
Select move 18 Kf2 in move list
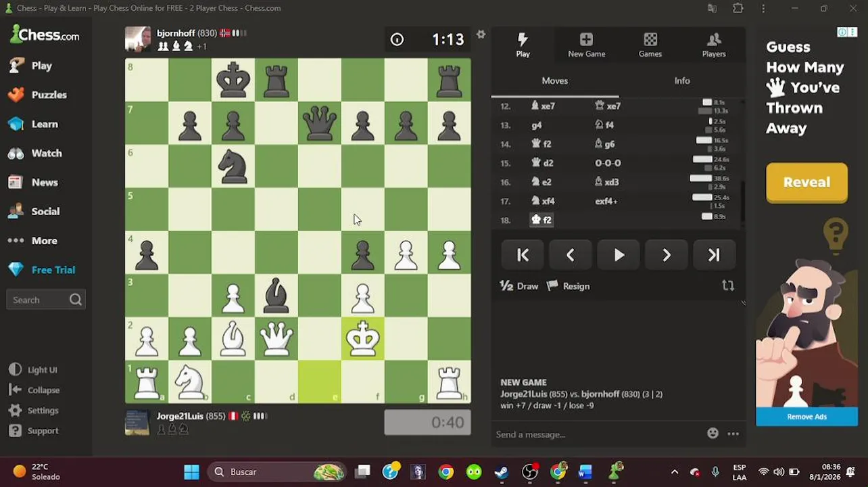542,220
